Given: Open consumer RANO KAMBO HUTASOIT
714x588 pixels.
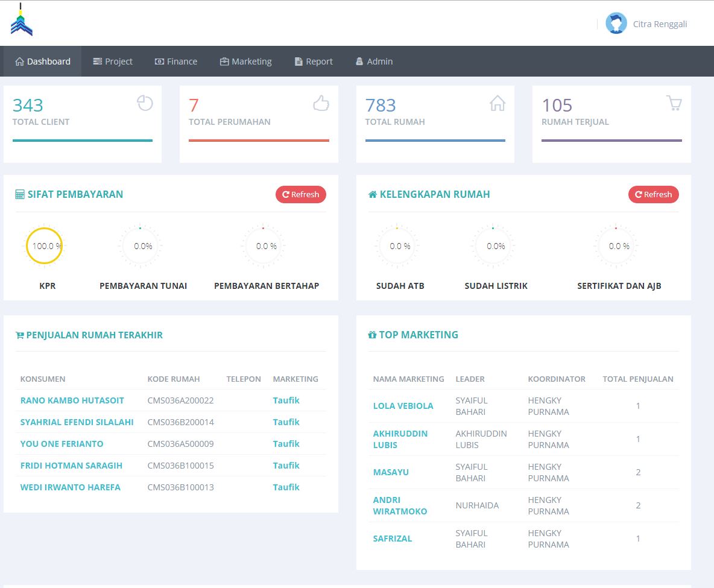Looking at the screenshot, I should 72,400.
